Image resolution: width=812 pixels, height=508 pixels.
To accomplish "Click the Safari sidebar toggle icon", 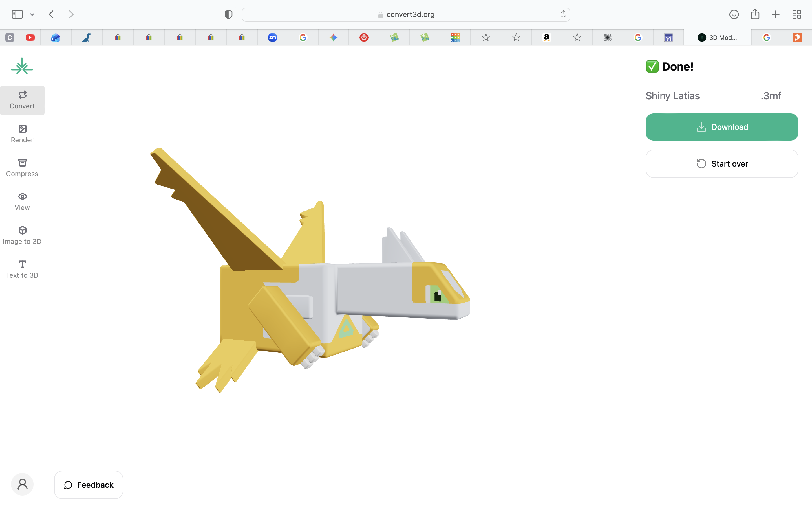I will click(x=17, y=14).
